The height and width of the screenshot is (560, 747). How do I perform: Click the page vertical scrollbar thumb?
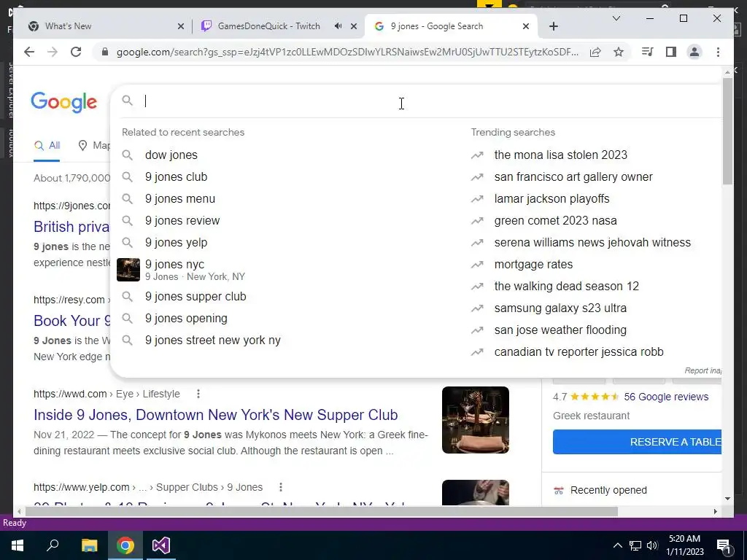coord(727,131)
